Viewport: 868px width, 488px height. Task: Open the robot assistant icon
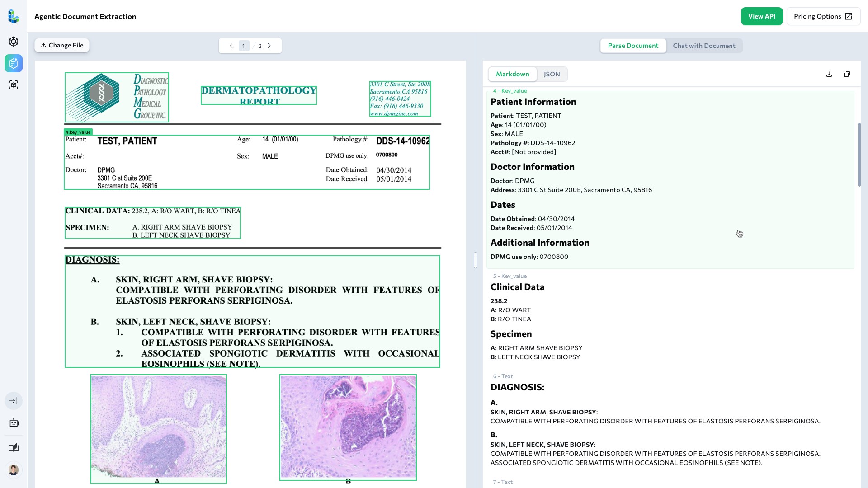[14, 423]
